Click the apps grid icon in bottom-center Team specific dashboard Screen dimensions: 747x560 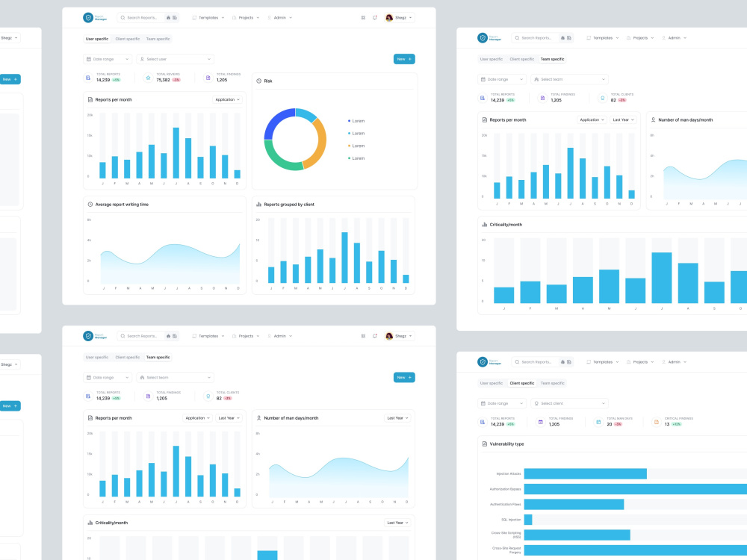[363, 336]
